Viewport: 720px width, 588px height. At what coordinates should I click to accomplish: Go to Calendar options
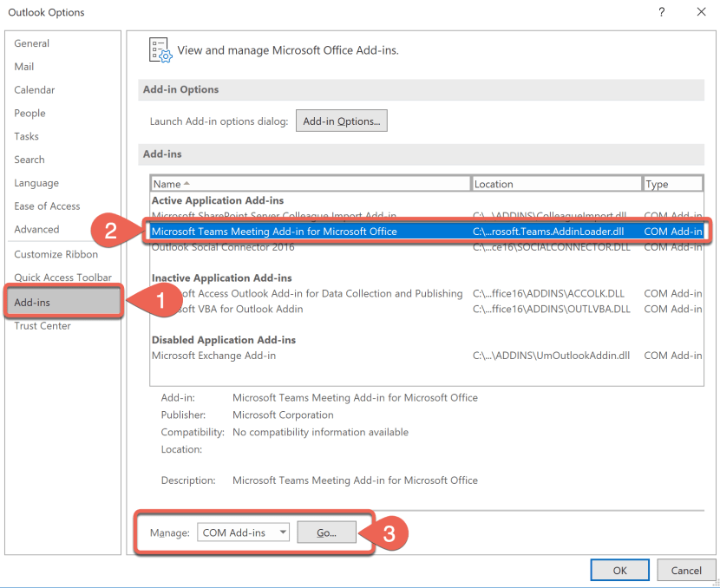coord(35,90)
